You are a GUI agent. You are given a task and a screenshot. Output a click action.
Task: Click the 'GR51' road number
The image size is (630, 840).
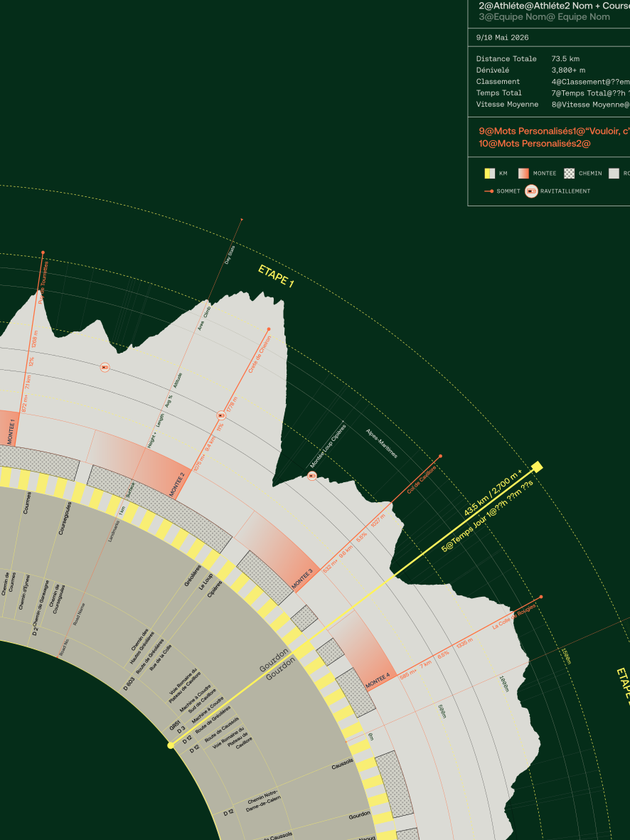(175, 725)
